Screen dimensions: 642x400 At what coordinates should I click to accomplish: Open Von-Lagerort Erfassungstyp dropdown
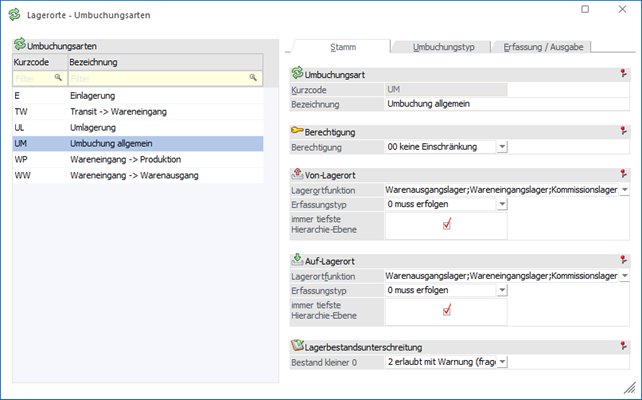pyautogui.click(x=502, y=204)
